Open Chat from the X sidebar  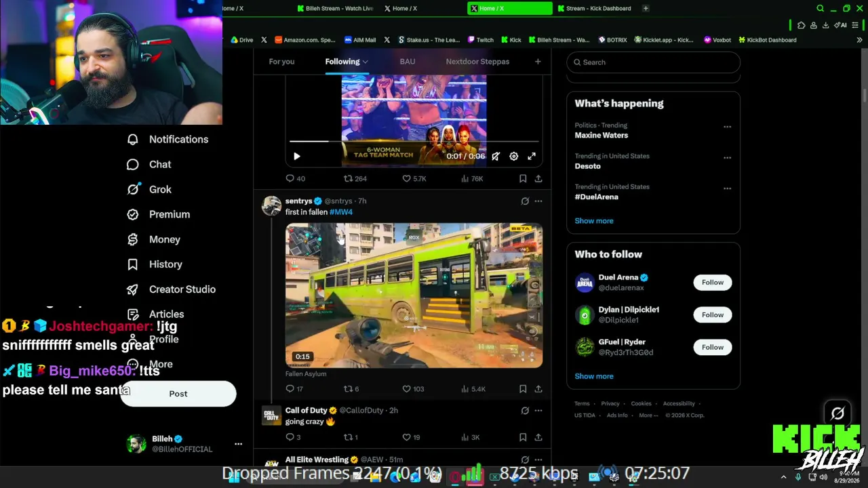pos(149,165)
